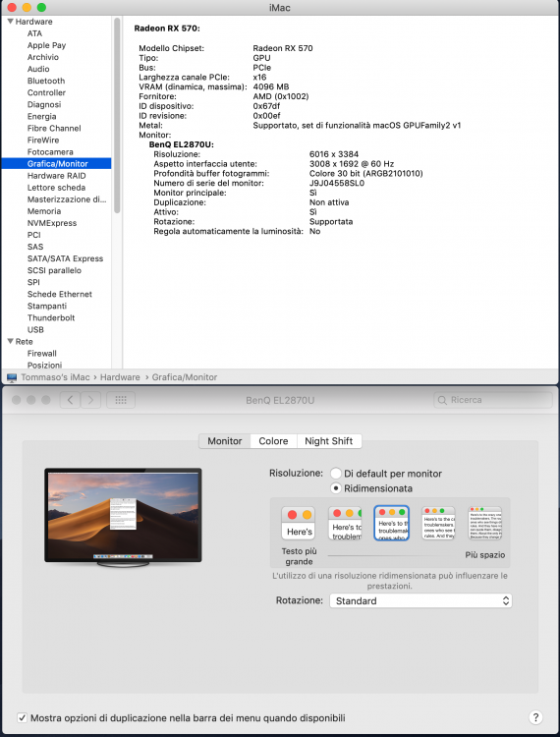Open the help question mark button

point(535,717)
